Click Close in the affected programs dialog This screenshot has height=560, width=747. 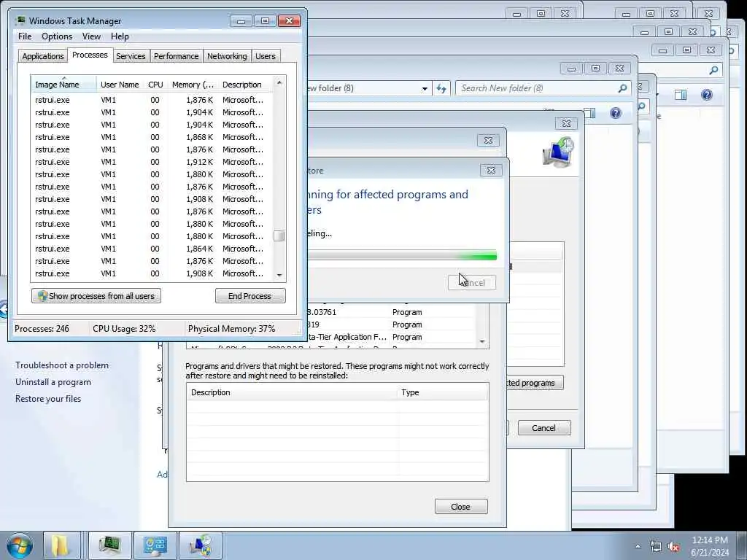[461, 507]
